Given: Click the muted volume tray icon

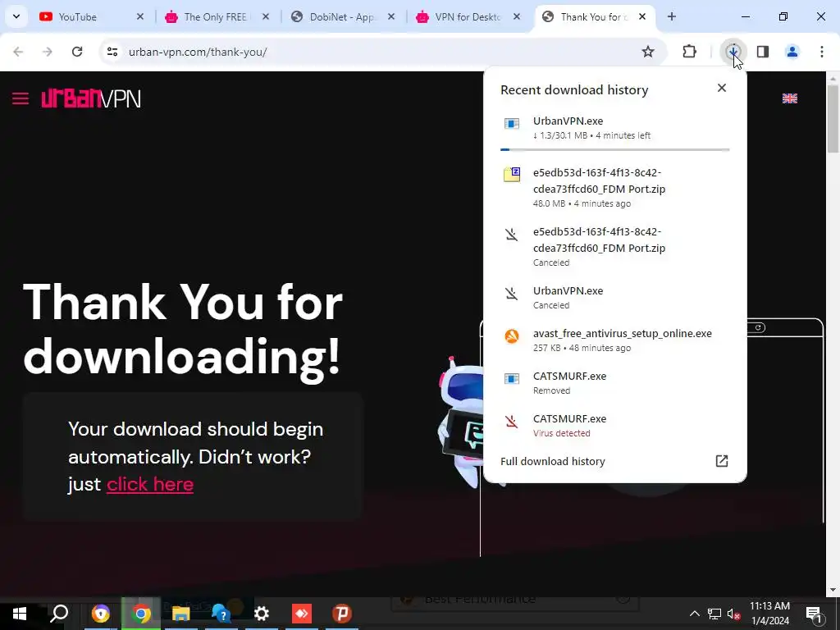Looking at the screenshot, I should tap(733, 614).
